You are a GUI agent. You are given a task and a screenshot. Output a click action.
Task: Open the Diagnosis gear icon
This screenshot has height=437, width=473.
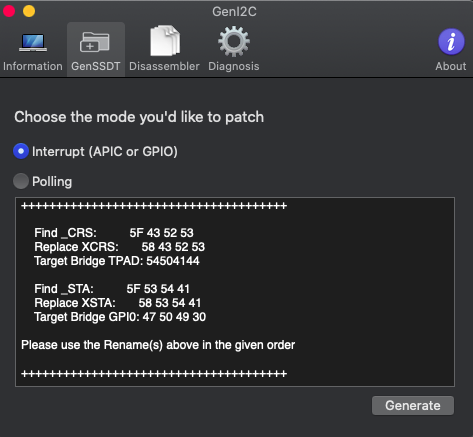click(x=234, y=41)
